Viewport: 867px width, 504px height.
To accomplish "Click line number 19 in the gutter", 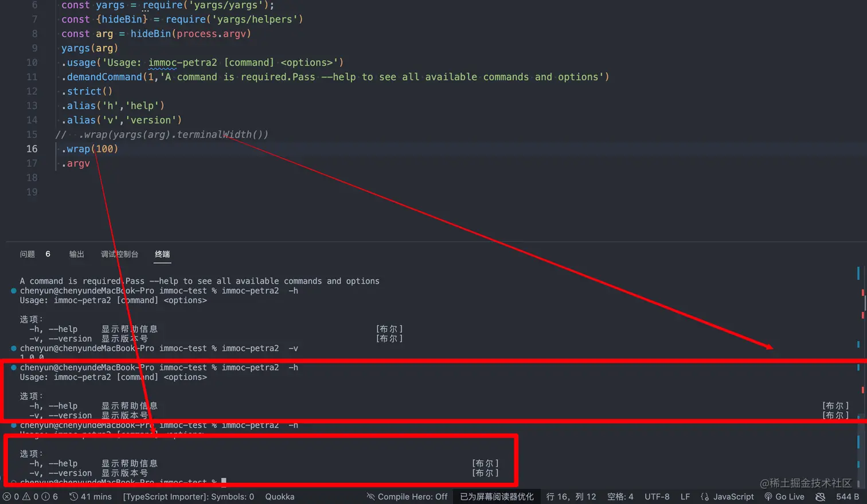I will pos(32,192).
